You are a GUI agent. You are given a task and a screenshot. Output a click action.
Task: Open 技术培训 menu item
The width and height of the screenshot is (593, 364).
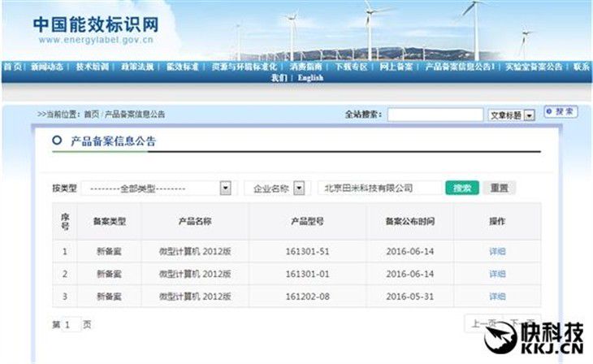93,67
